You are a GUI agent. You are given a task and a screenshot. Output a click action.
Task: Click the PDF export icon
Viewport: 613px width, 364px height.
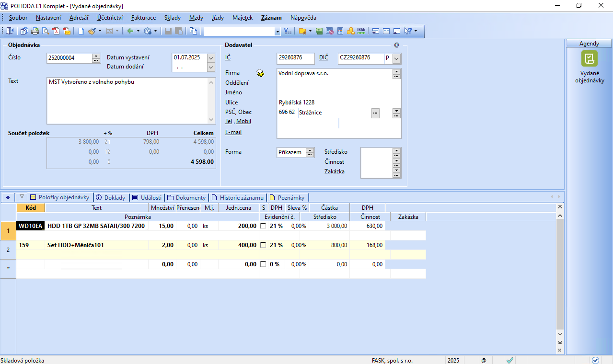56,31
